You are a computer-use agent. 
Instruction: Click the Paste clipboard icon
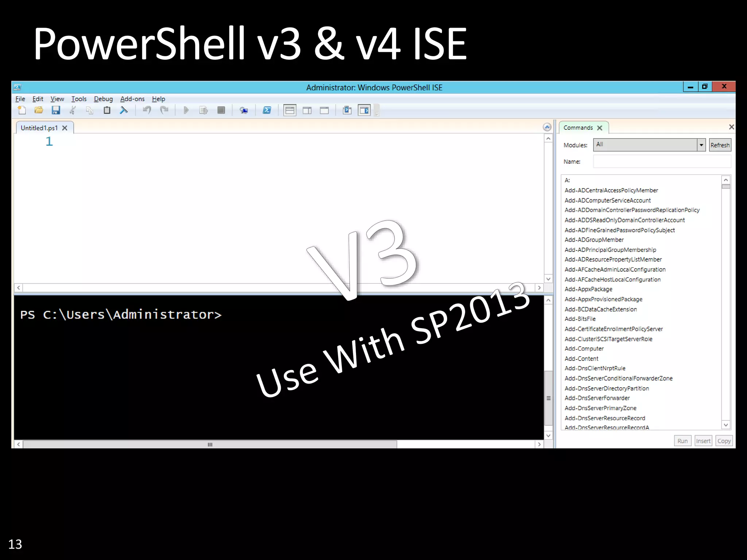pyautogui.click(x=107, y=110)
